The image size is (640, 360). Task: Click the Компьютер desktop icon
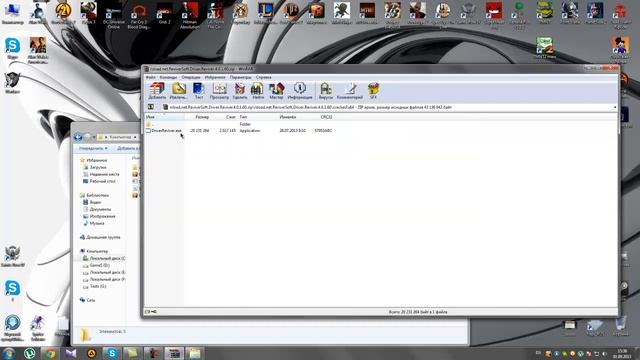[x=12, y=13]
